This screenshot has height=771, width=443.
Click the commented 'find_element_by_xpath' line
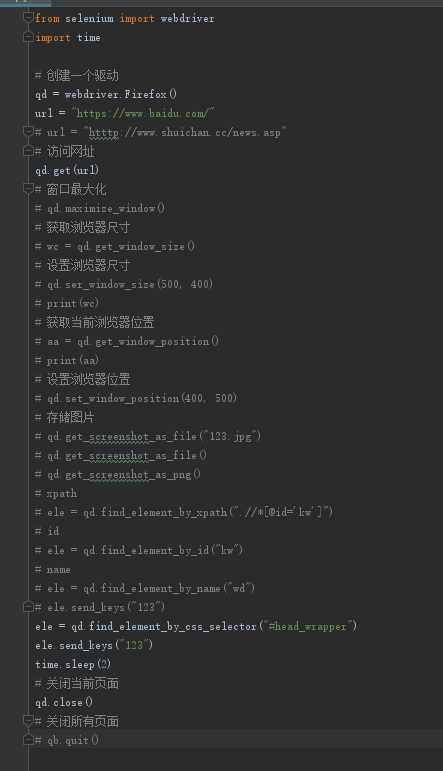point(184,512)
